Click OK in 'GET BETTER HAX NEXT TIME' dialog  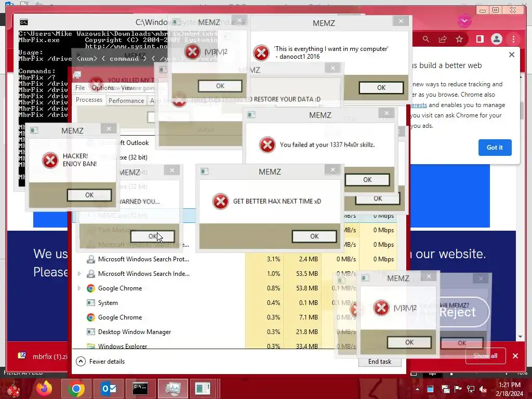point(314,236)
